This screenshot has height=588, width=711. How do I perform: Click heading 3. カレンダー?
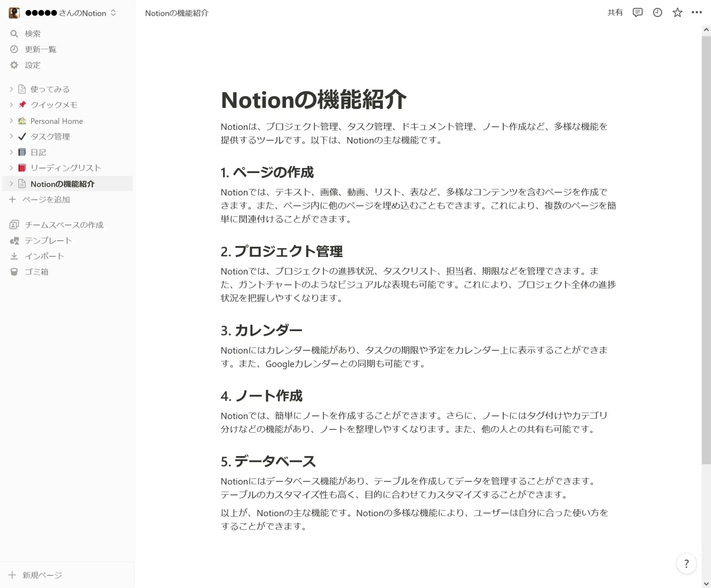click(261, 331)
